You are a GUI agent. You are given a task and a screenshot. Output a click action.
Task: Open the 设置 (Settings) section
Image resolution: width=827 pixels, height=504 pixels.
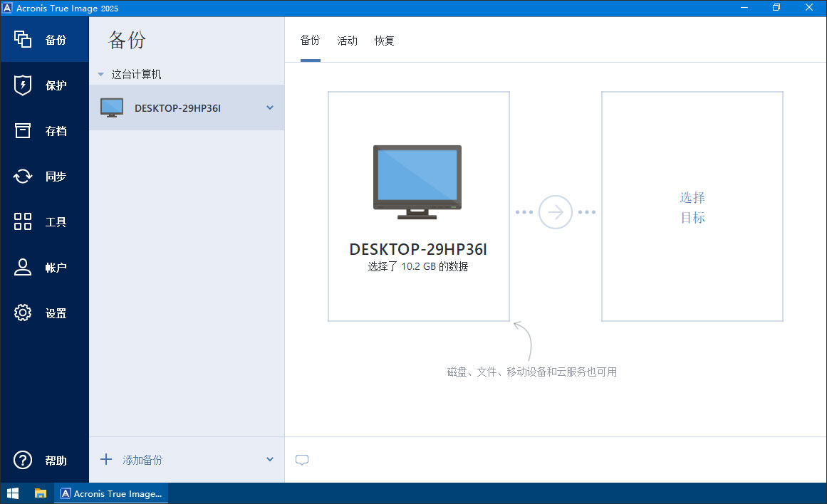[44, 313]
